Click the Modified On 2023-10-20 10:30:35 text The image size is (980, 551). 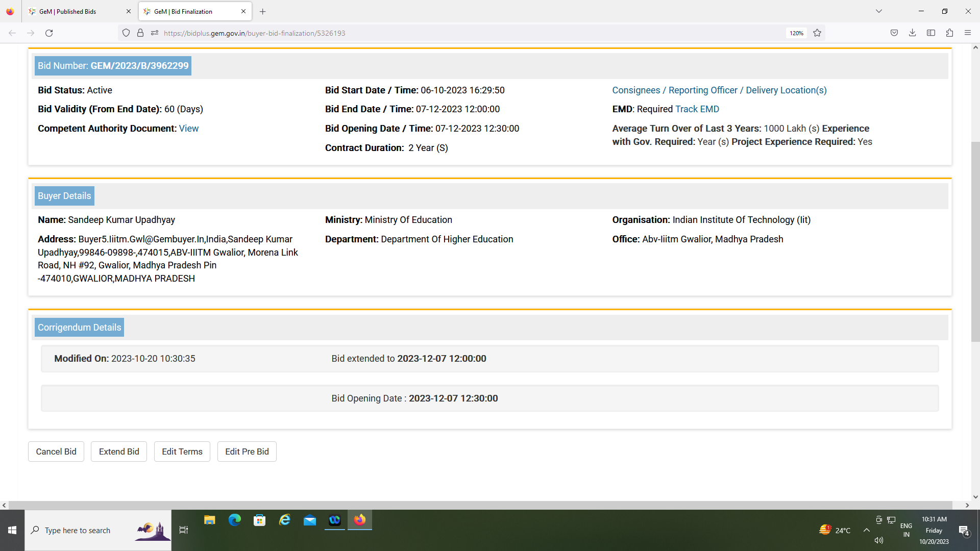pyautogui.click(x=125, y=359)
